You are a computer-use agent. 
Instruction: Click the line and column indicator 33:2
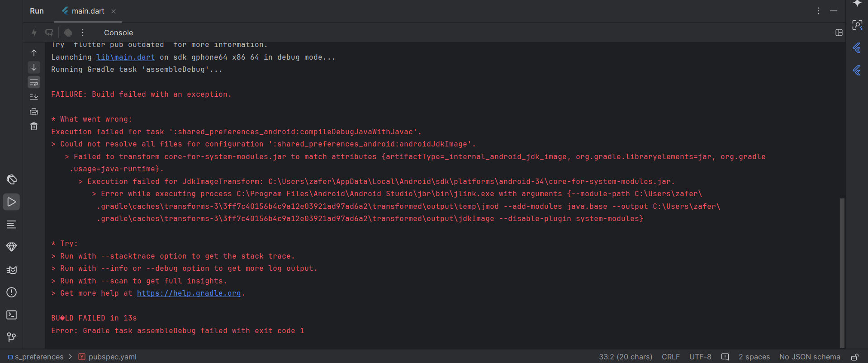[626, 357]
